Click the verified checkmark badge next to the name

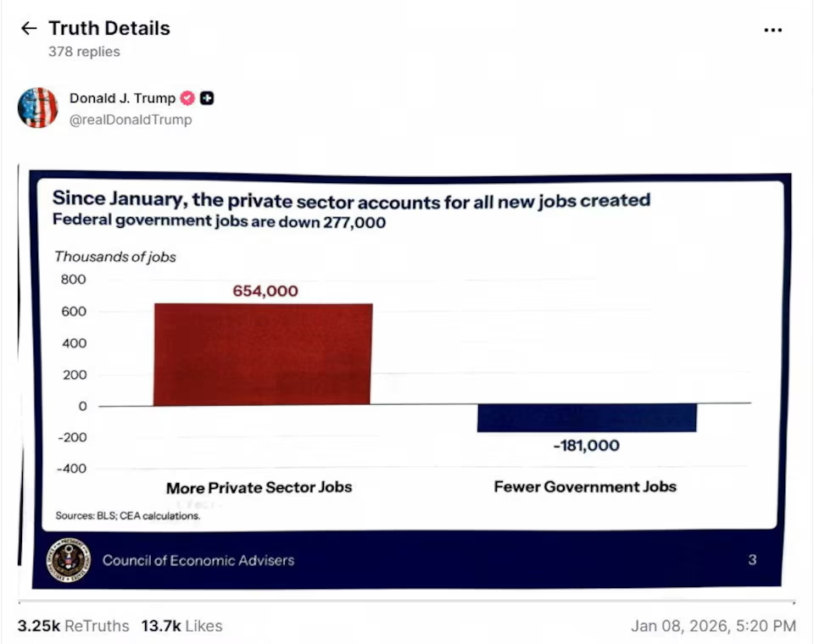187,97
